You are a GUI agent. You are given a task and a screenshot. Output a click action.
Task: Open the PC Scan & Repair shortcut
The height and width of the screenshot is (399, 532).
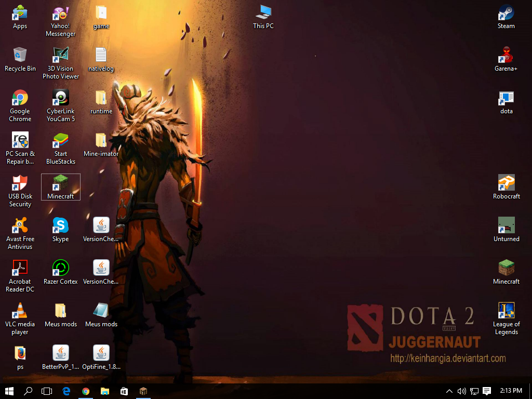coord(20,149)
